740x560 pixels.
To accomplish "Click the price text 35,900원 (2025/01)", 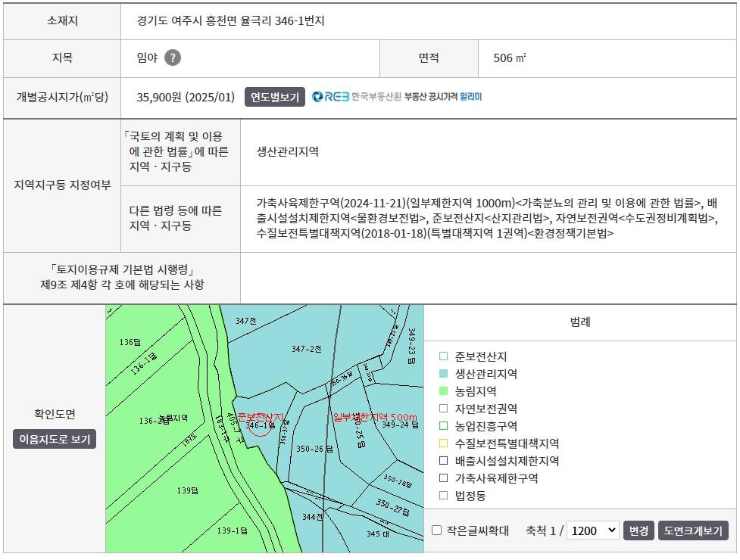I will (x=186, y=97).
